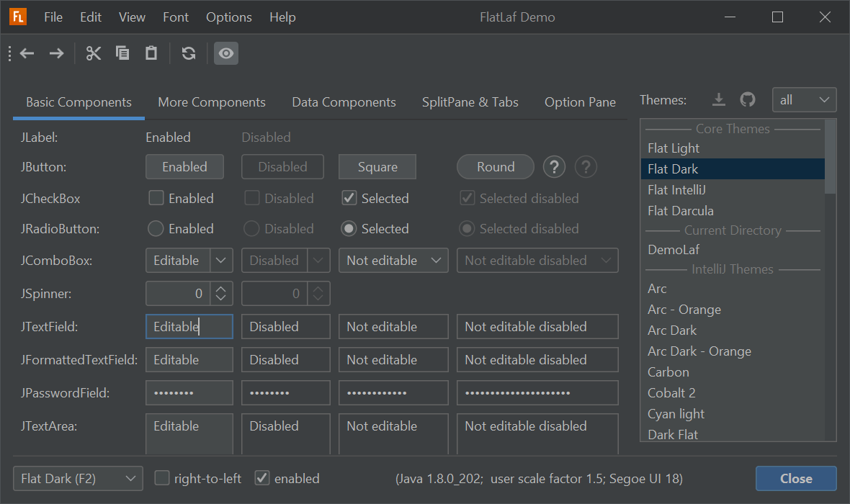Click the forward arrow toolbar icon

(x=56, y=53)
